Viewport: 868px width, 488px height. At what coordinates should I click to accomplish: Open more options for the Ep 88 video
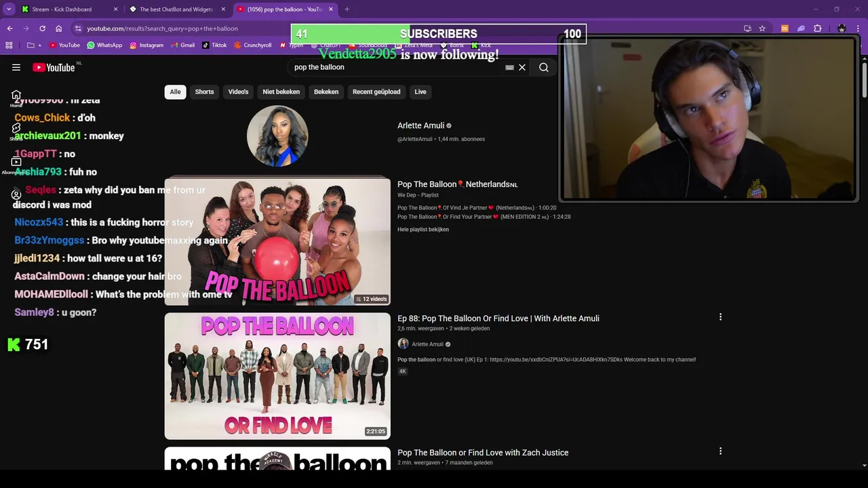coord(720,317)
